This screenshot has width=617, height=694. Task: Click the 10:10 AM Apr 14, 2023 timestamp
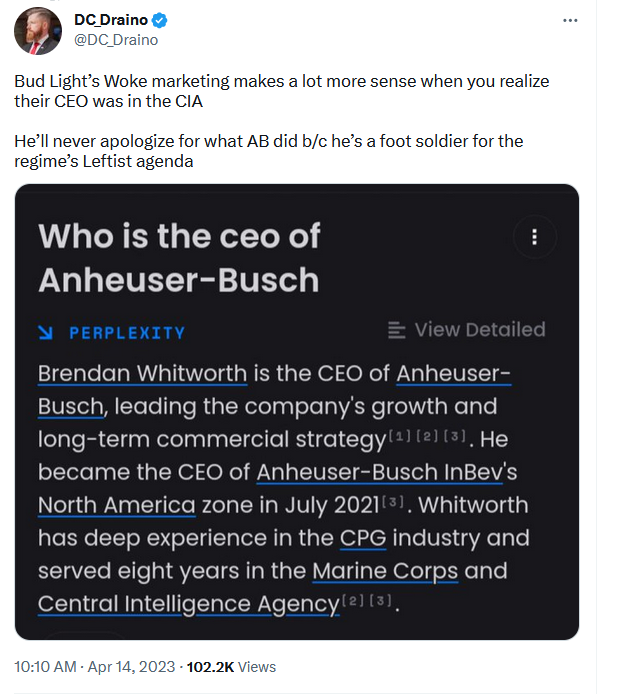(95, 667)
